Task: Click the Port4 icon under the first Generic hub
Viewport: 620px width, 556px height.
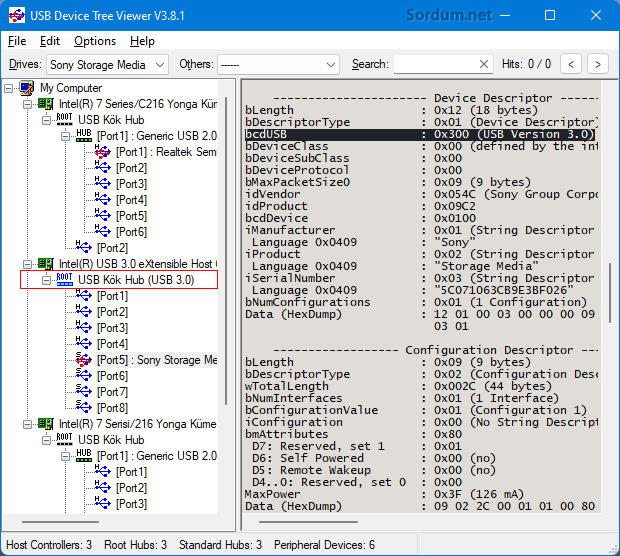Action: 103,200
